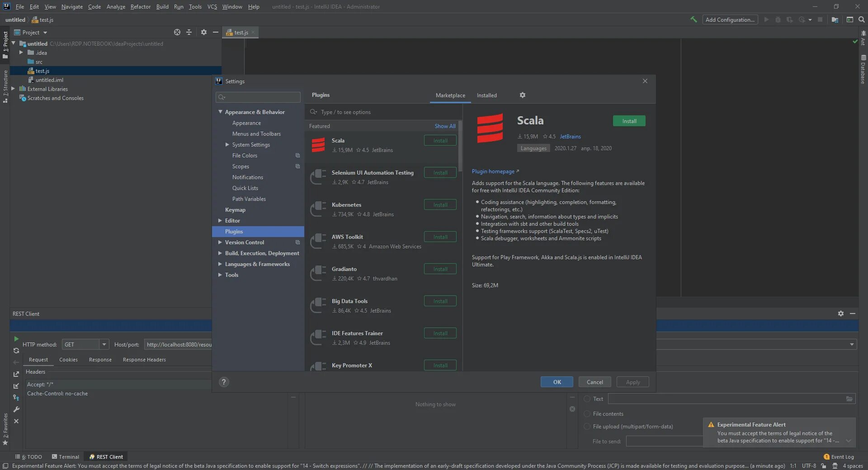Open the Ant side tool window

[x=863, y=38]
